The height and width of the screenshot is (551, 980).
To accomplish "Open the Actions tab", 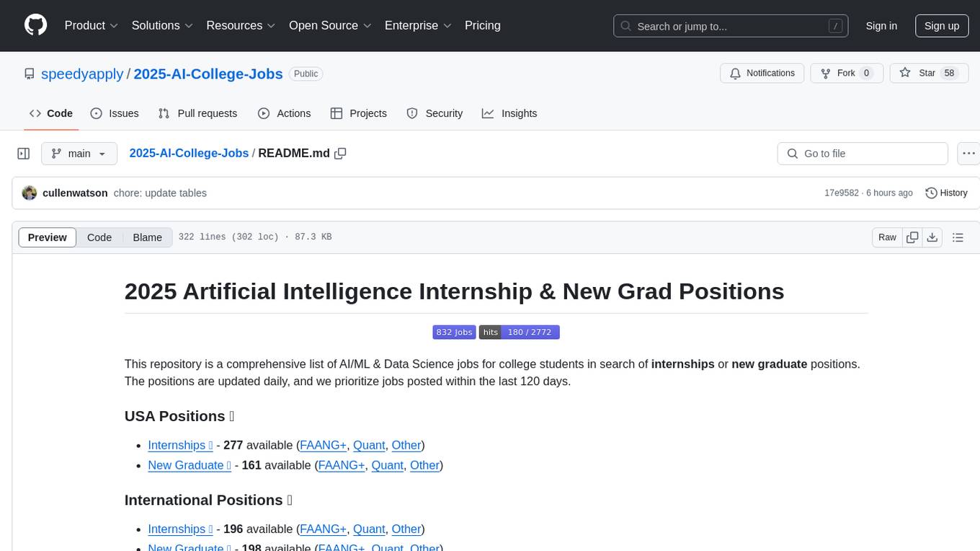I will (284, 113).
